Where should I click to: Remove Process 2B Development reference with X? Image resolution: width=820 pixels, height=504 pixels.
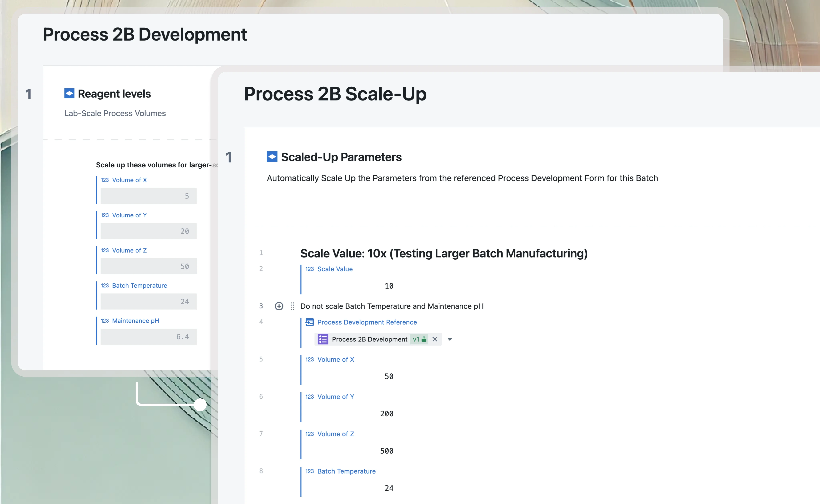pos(435,339)
